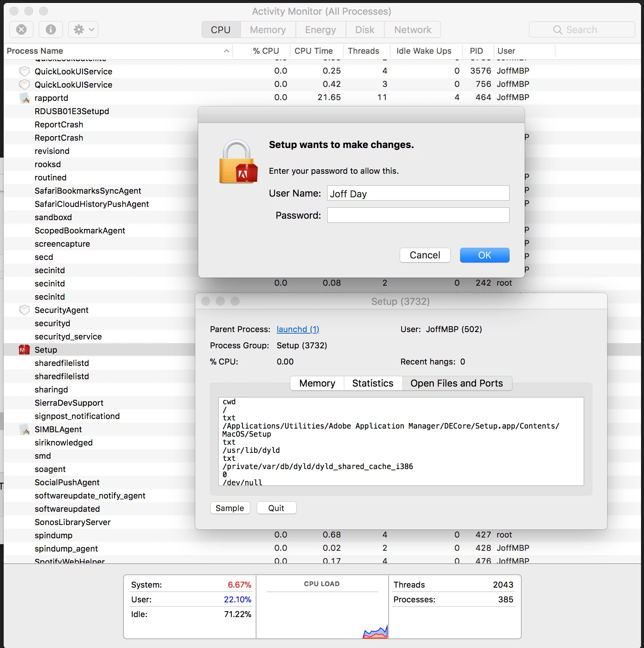The height and width of the screenshot is (648, 644).
Task: Click Quit in the Setup inspector
Action: click(276, 508)
